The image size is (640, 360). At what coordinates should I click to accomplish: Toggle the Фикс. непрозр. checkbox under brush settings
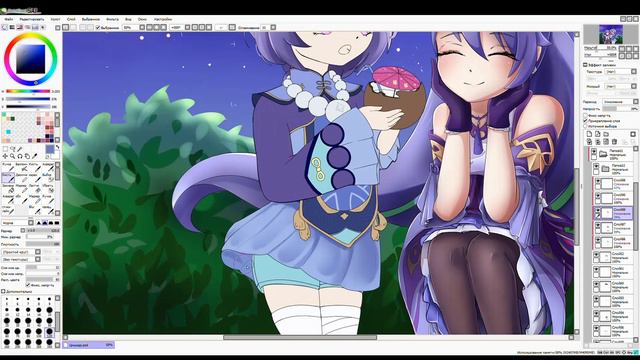coord(28,285)
